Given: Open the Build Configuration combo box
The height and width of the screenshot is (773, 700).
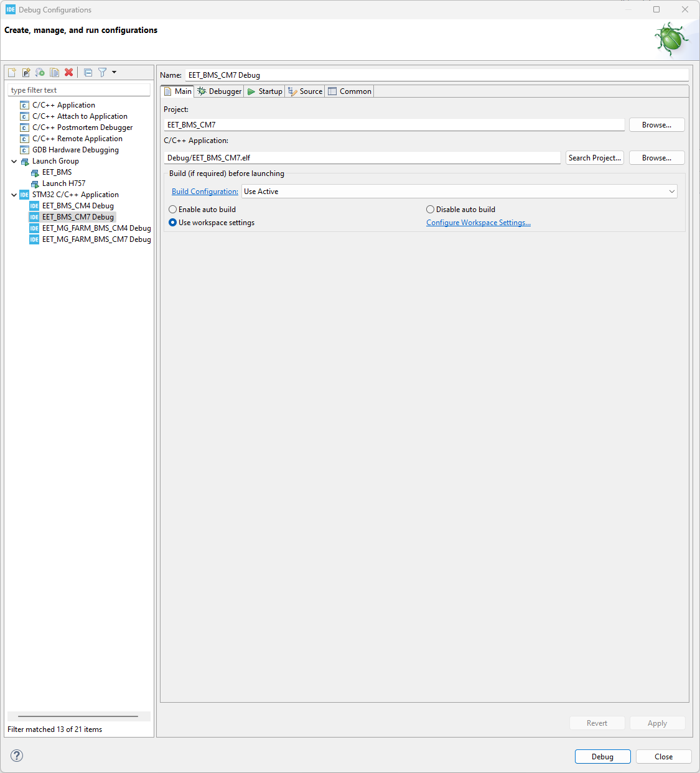Looking at the screenshot, I should tap(459, 192).
